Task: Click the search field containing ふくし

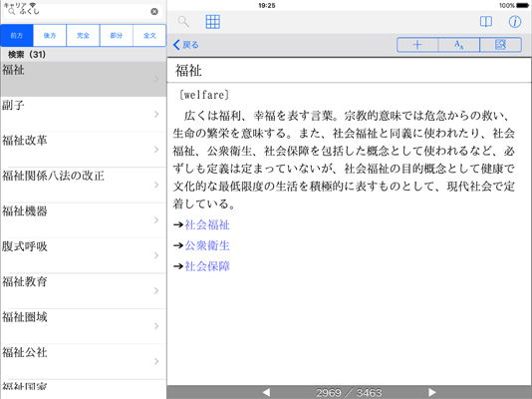Action: [83, 12]
